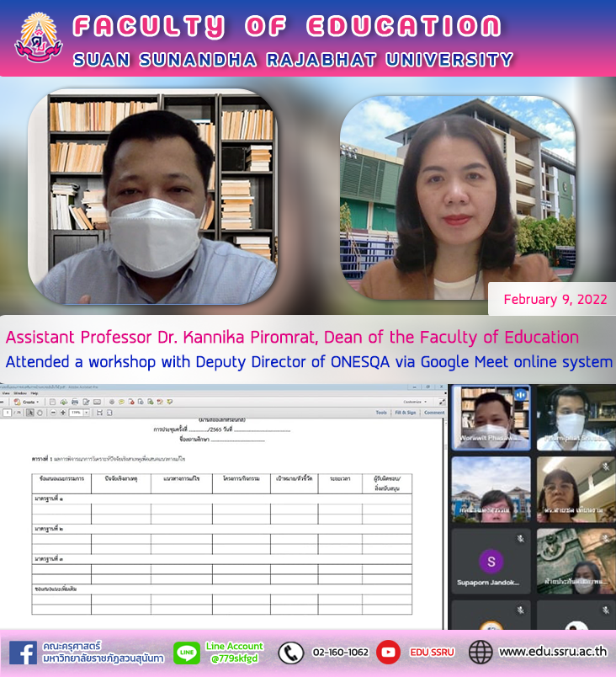
Task: Click the audio speaking indicator on Worawit tile
Action: tap(519, 395)
